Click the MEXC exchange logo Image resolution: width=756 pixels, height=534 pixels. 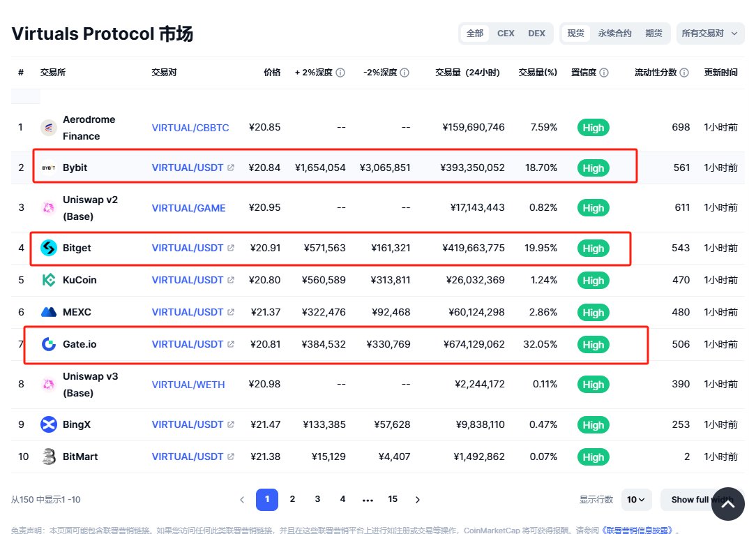point(49,312)
